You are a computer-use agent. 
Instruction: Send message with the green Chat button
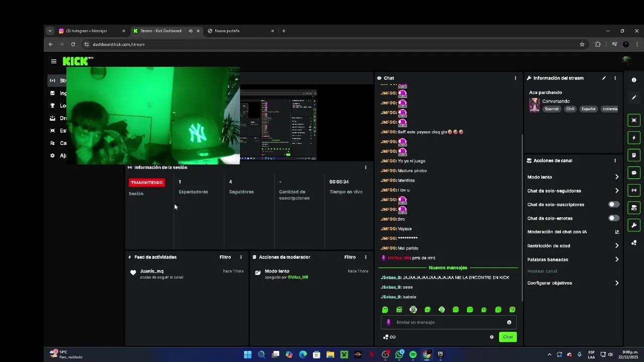[x=508, y=337]
